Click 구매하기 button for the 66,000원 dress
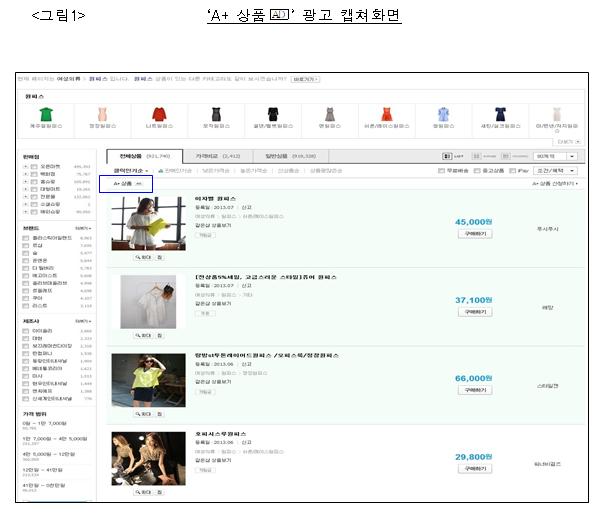This screenshot has height=520, width=598. click(x=475, y=390)
